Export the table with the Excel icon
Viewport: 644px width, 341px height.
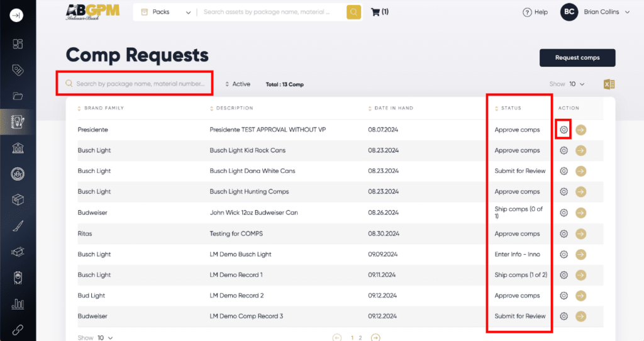point(608,84)
